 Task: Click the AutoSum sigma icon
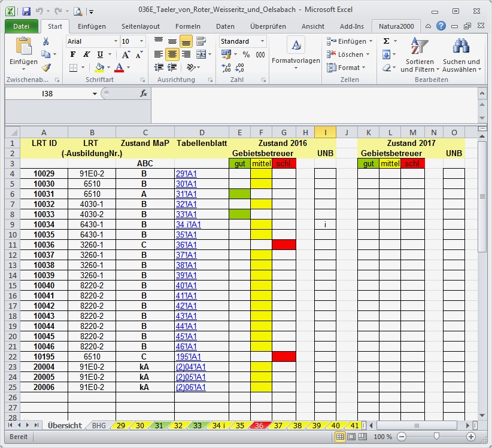pos(387,41)
